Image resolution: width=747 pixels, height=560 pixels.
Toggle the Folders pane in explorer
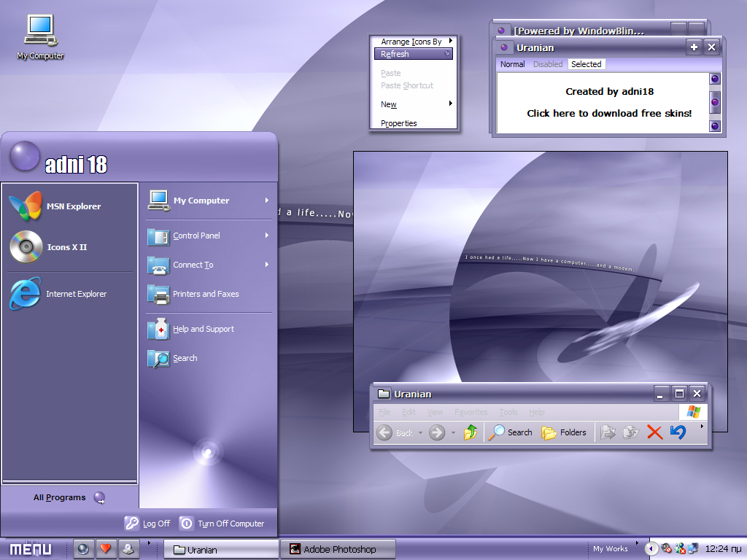point(564,432)
